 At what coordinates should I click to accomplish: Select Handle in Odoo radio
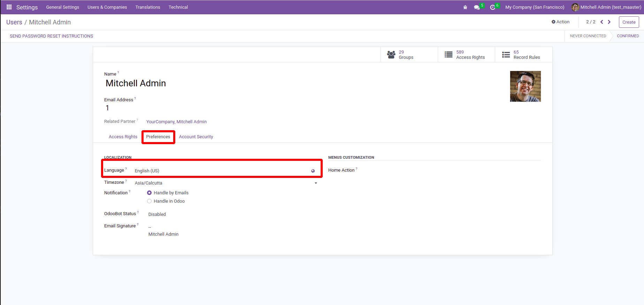pyautogui.click(x=149, y=201)
